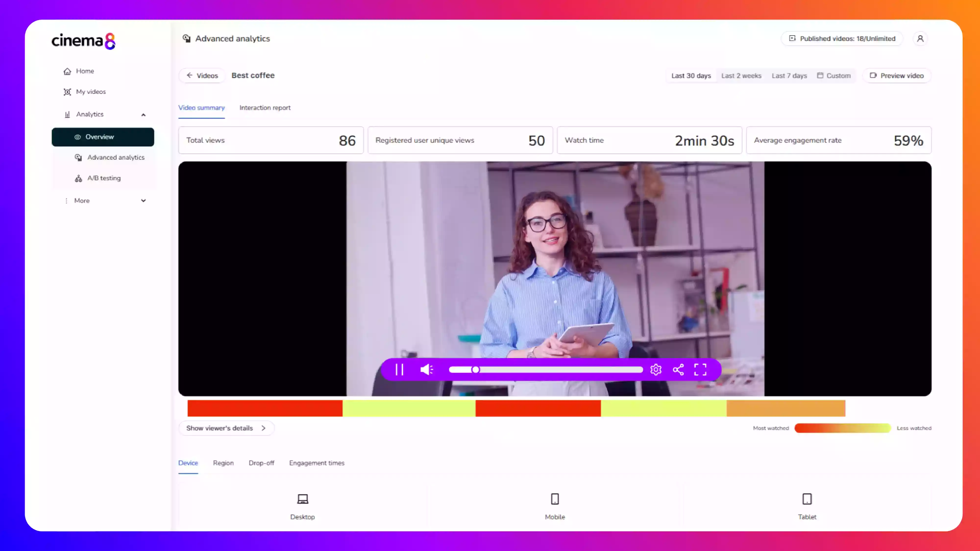
Task: Open the Region tab
Action: click(x=223, y=463)
